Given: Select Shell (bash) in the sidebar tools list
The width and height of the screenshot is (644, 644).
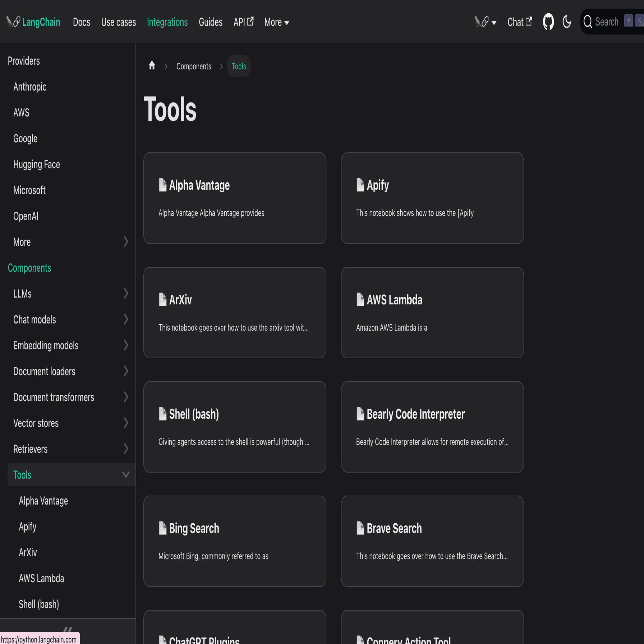Looking at the screenshot, I should pyautogui.click(x=39, y=604).
